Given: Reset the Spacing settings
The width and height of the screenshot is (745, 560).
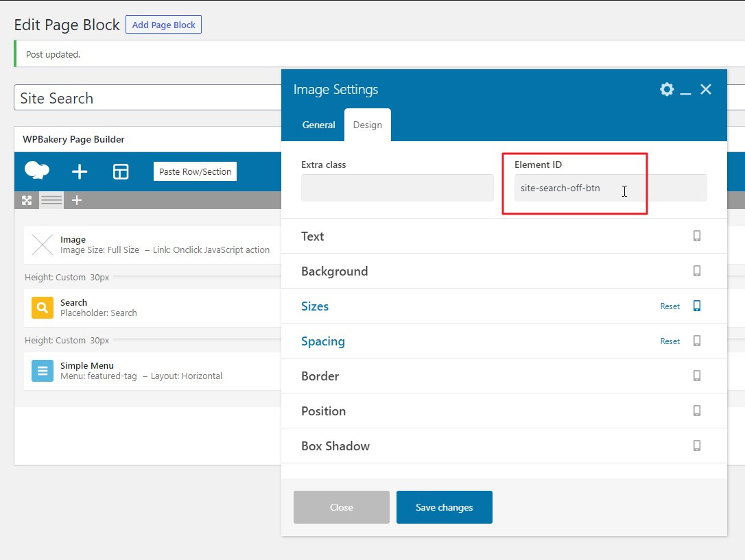Looking at the screenshot, I should click(x=670, y=341).
